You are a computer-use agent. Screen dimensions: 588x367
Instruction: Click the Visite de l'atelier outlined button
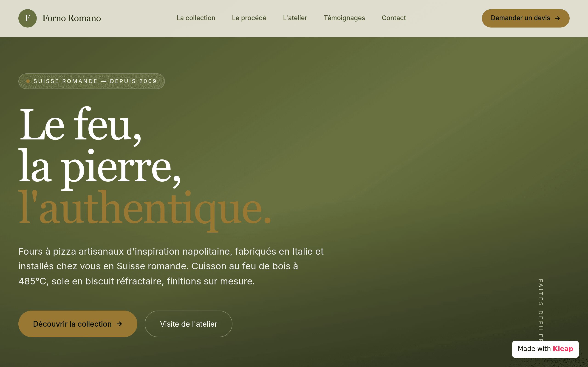pyautogui.click(x=189, y=324)
